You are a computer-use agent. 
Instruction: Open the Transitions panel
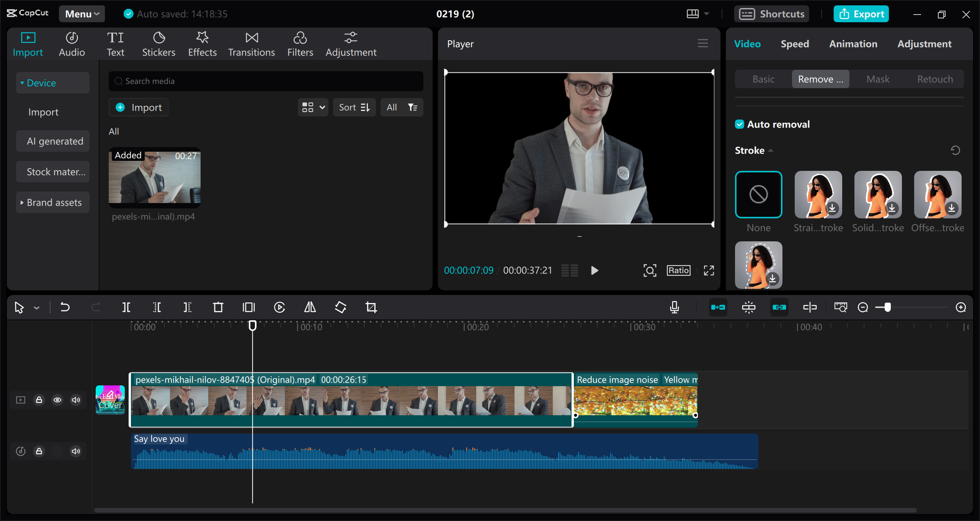pyautogui.click(x=251, y=43)
